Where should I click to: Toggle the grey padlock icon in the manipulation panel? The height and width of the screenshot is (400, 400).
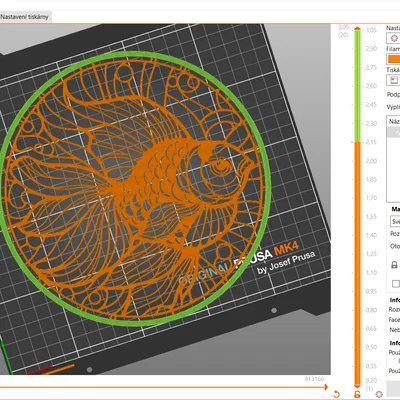point(394,265)
